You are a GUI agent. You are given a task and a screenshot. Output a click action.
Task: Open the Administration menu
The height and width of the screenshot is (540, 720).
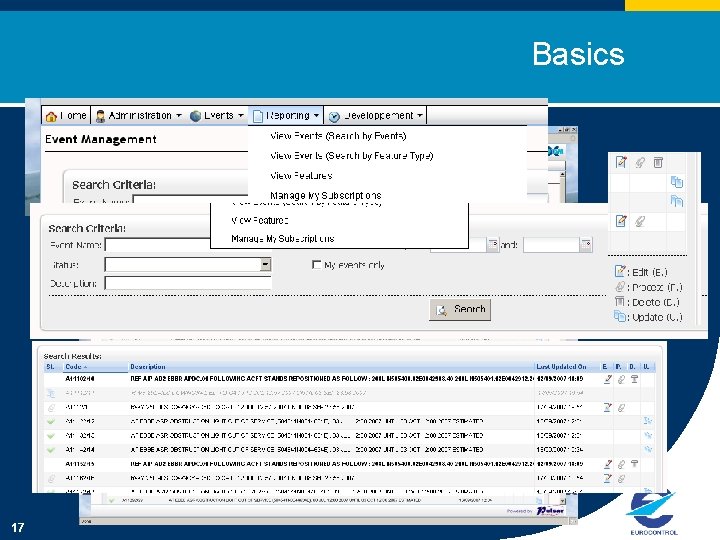coord(140,116)
